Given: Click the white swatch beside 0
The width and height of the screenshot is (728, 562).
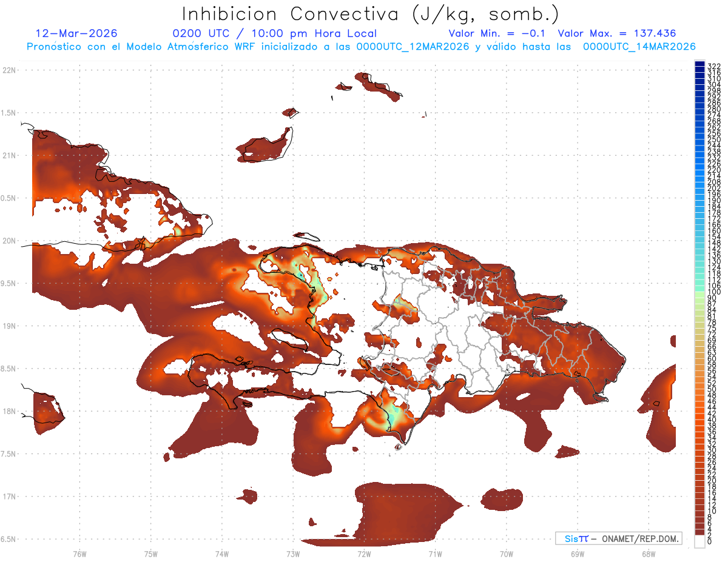Looking at the screenshot, I should point(699,541).
